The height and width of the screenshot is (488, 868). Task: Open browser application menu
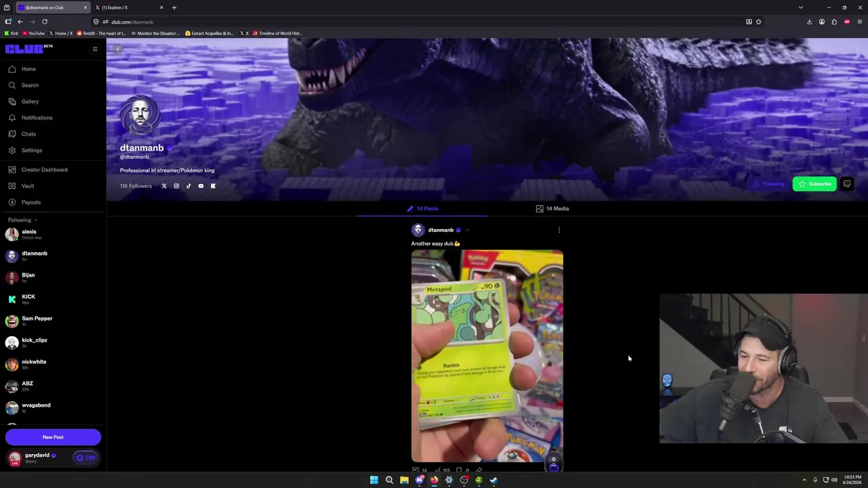point(859,22)
